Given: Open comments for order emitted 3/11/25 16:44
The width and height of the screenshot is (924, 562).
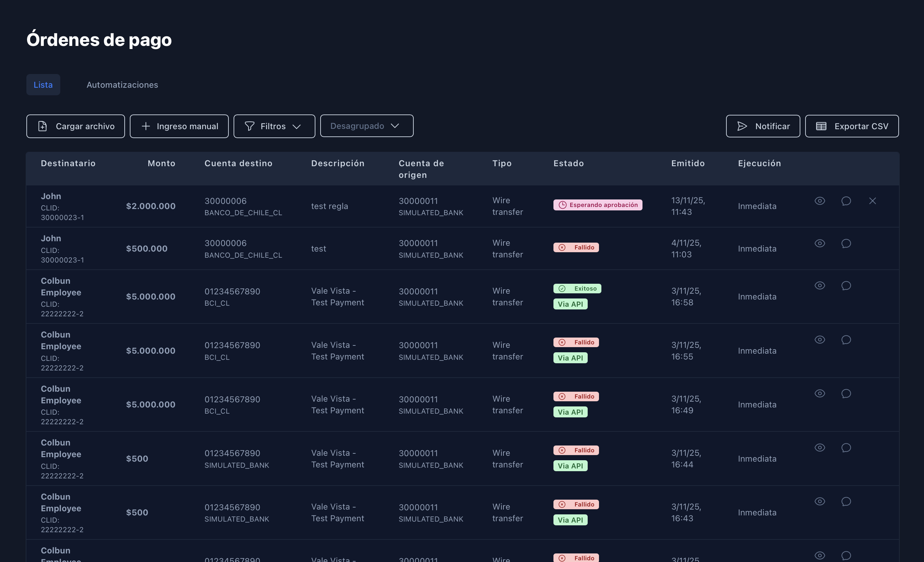Looking at the screenshot, I should 846,448.
